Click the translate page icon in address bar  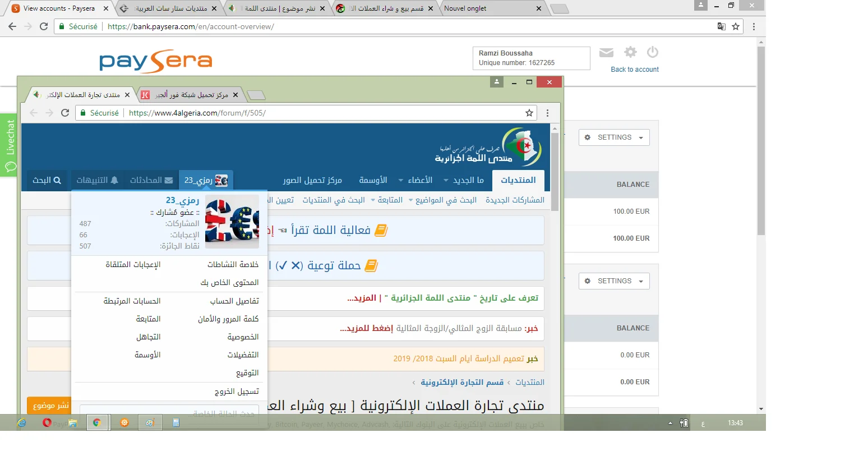pos(722,26)
